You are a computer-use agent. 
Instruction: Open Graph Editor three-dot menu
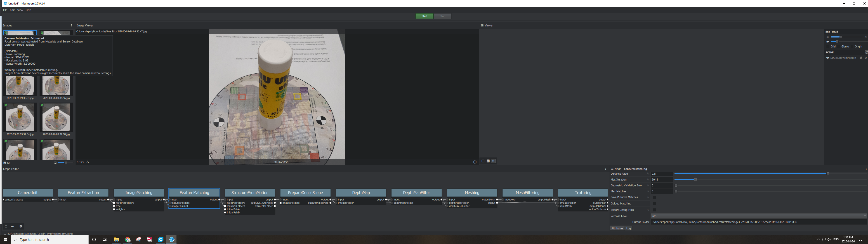coord(605,169)
